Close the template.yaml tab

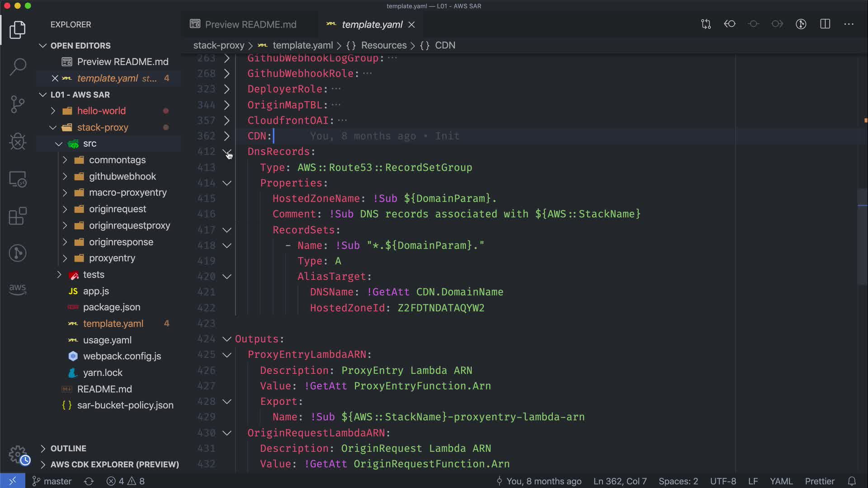click(411, 24)
